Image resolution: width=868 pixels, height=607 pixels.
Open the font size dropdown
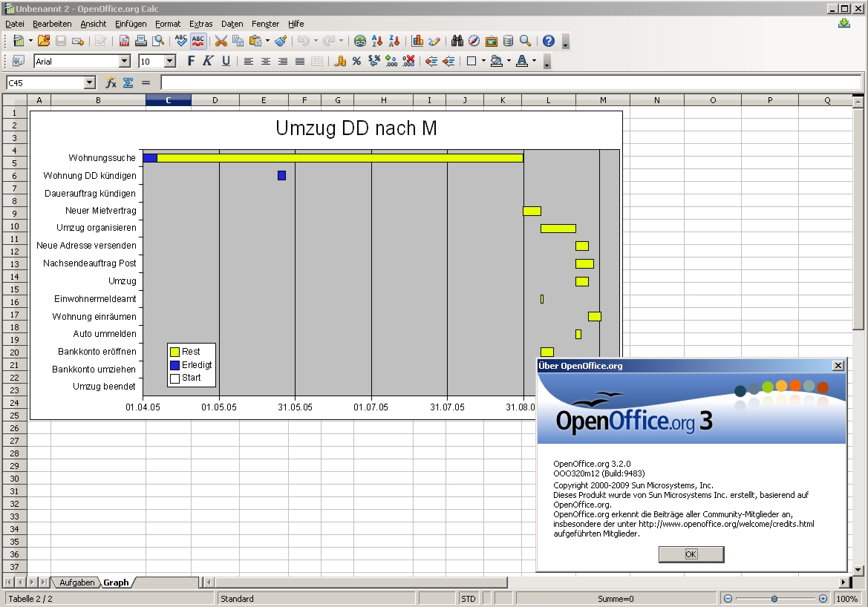(169, 62)
